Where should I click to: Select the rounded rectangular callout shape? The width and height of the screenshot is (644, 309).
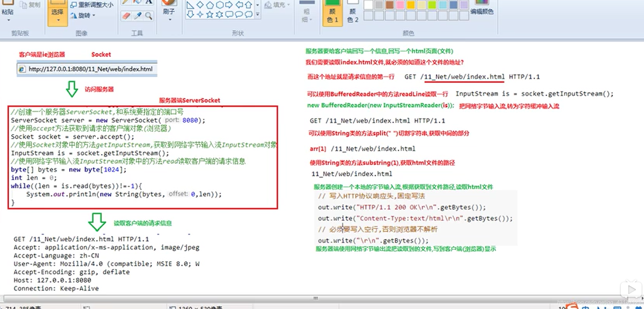point(229,14)
